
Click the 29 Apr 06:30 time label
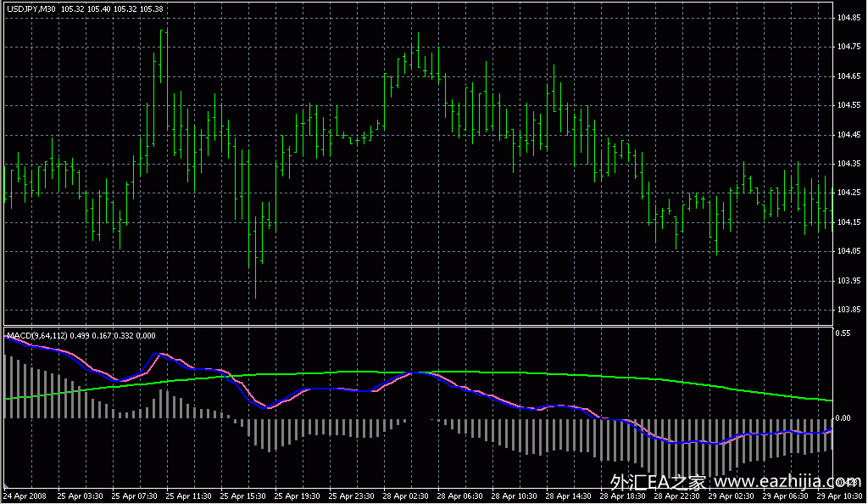tap(785, 496)
